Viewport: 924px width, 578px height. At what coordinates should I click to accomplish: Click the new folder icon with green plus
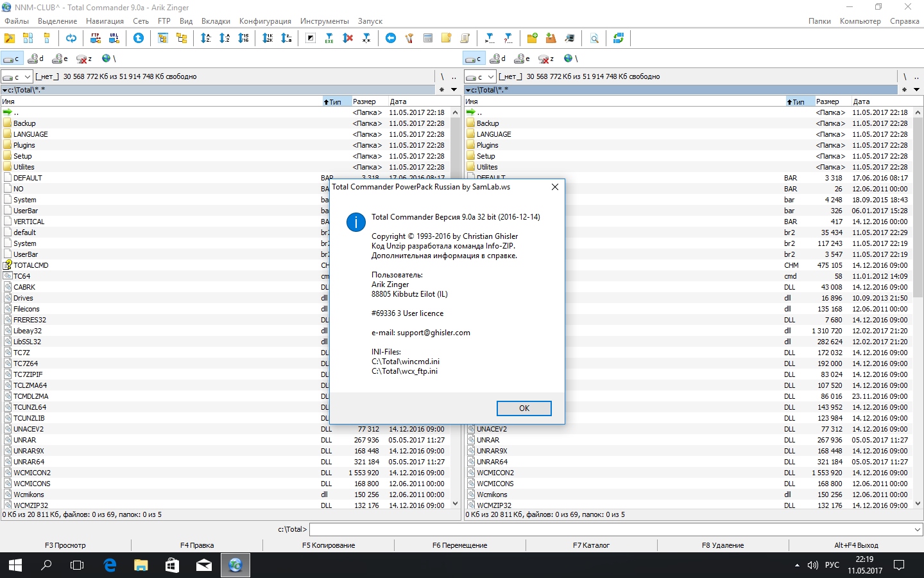(532, 39)
